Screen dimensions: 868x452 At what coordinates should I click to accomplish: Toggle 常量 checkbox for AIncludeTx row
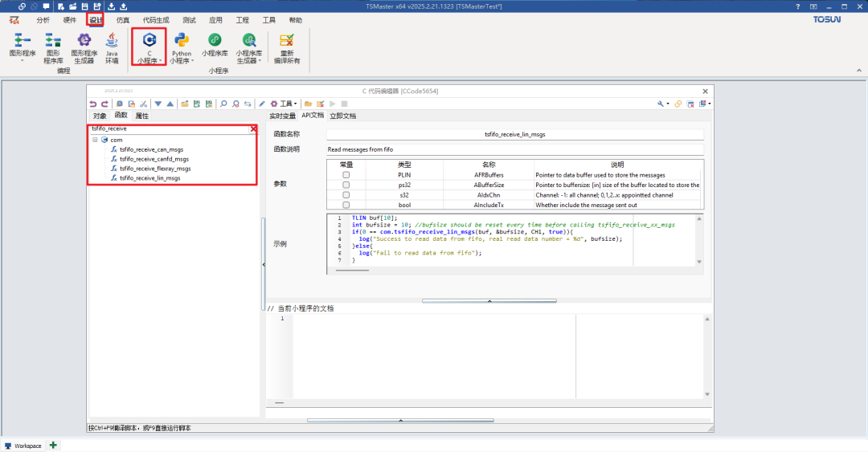pyautogui.click(x=346, y=205)
